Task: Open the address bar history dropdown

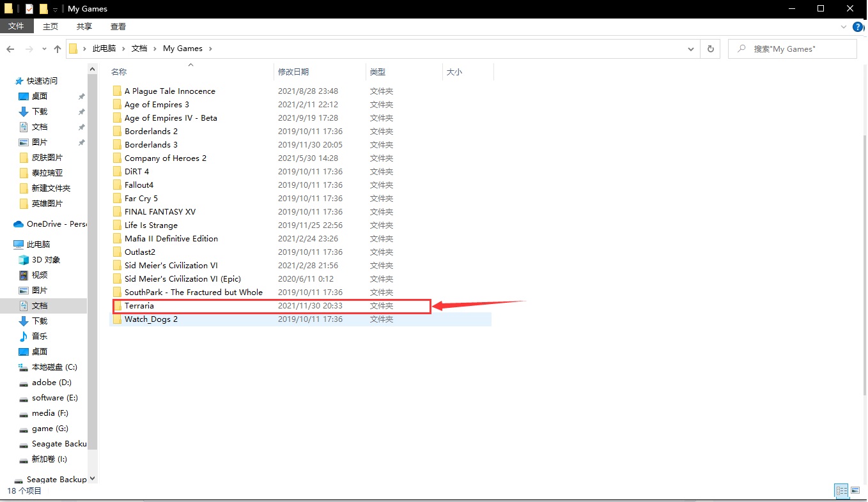Action: [691, 49]
